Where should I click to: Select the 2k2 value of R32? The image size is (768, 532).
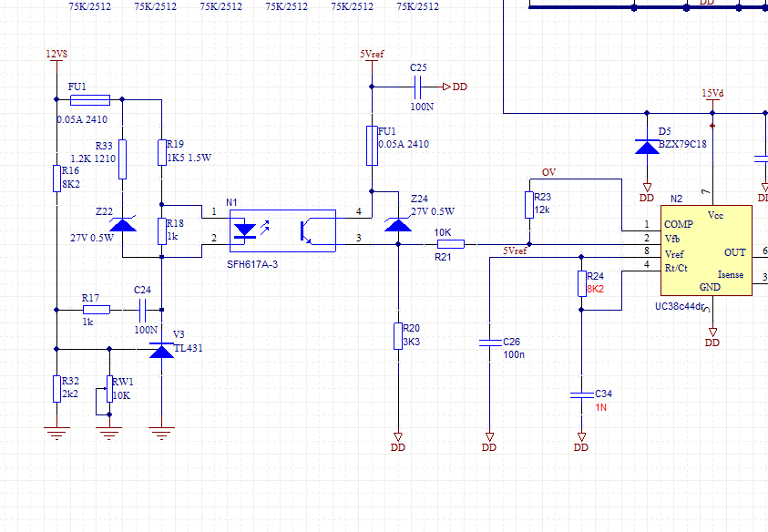70,394
